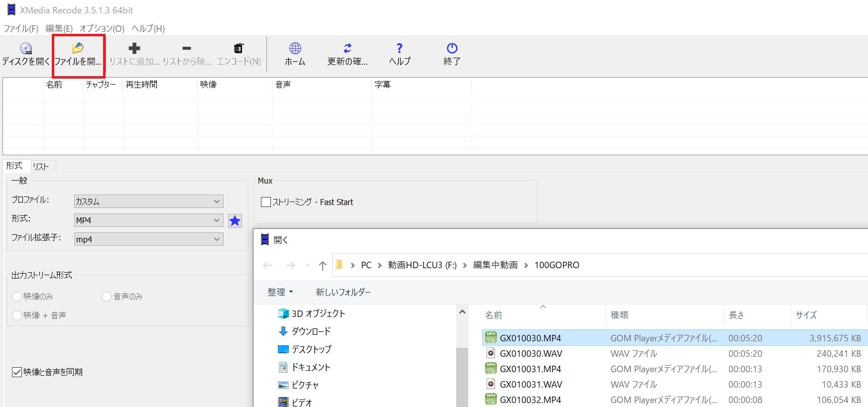
Task: Click the navigation pane scrollbar up arrow
Action: coord(462,312)
